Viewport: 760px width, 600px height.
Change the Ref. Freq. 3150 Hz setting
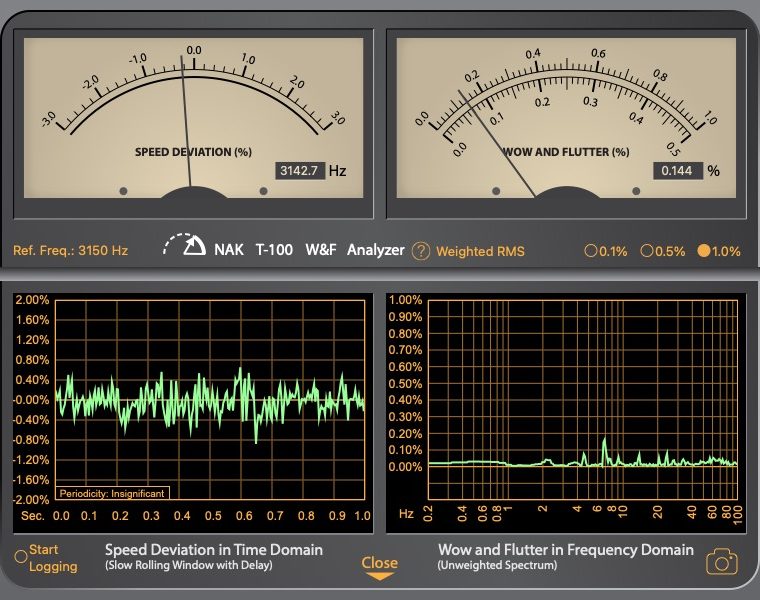[x=70, y=251]
